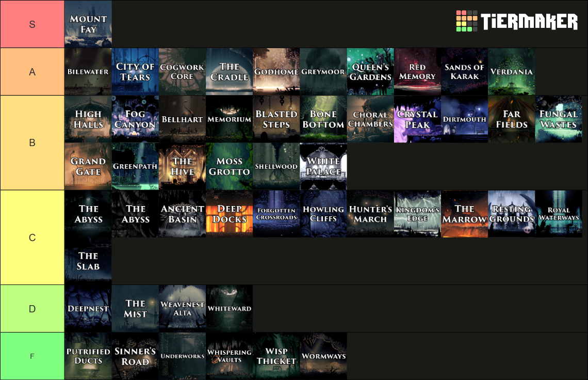Click the Blasted Steps tile
This screenshot has width=588, height=380.
[276, 119]
